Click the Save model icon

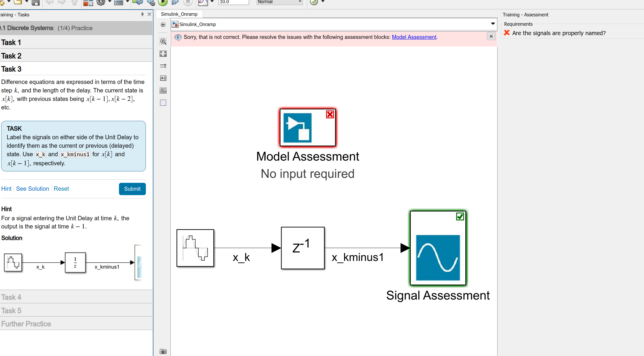(36, 3)
